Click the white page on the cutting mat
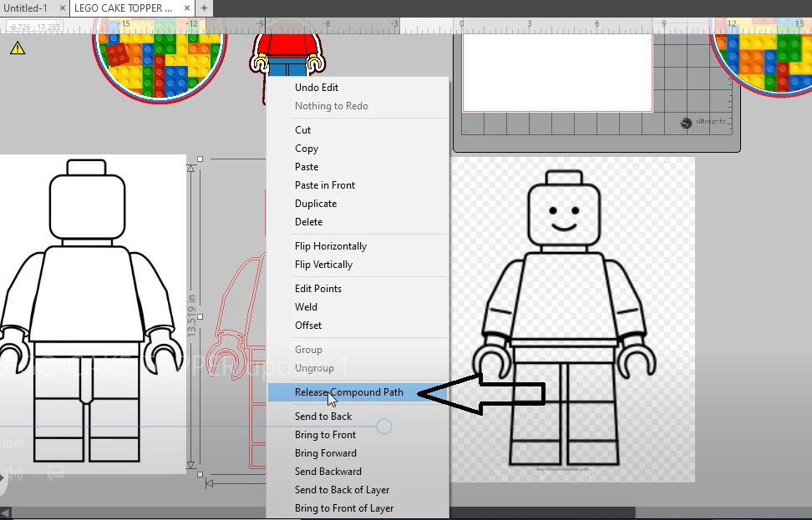The image size is (812, 520). click(x=557, y=73)
